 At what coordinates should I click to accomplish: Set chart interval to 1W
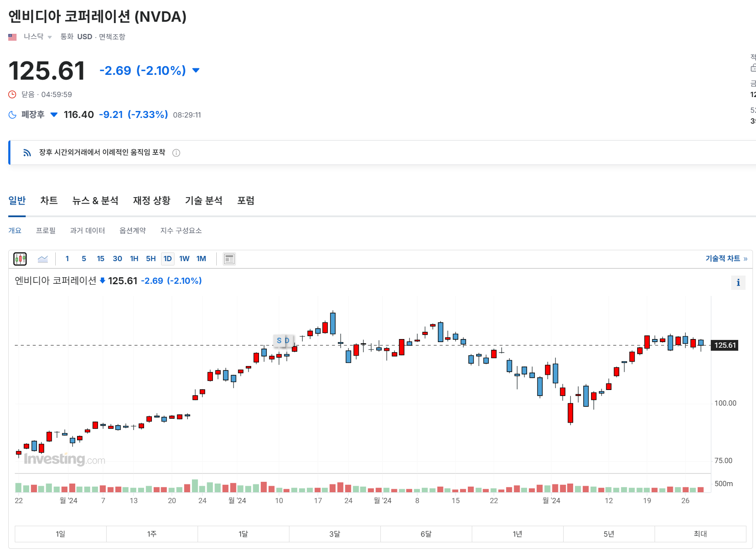tap(185, 259)
